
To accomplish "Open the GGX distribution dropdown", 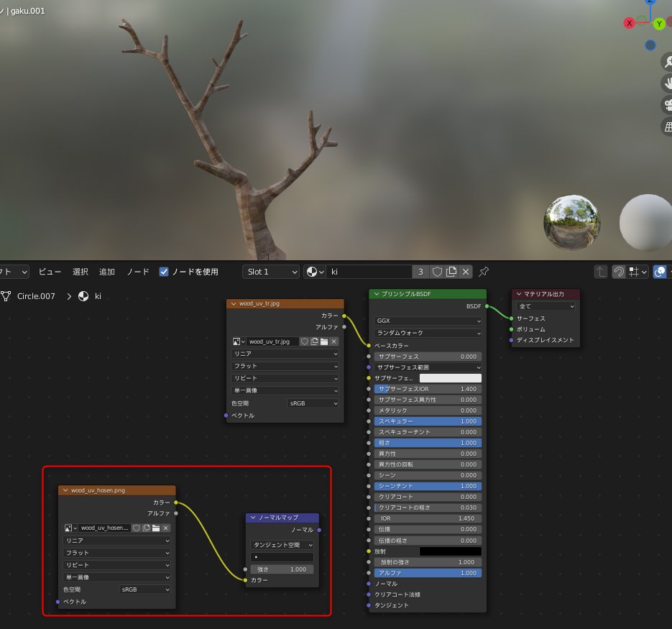I will (428, 321).
